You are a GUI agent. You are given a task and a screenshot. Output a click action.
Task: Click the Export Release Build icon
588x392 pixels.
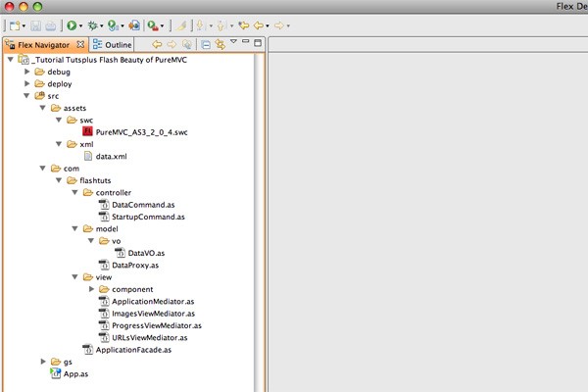pos(134,25)
